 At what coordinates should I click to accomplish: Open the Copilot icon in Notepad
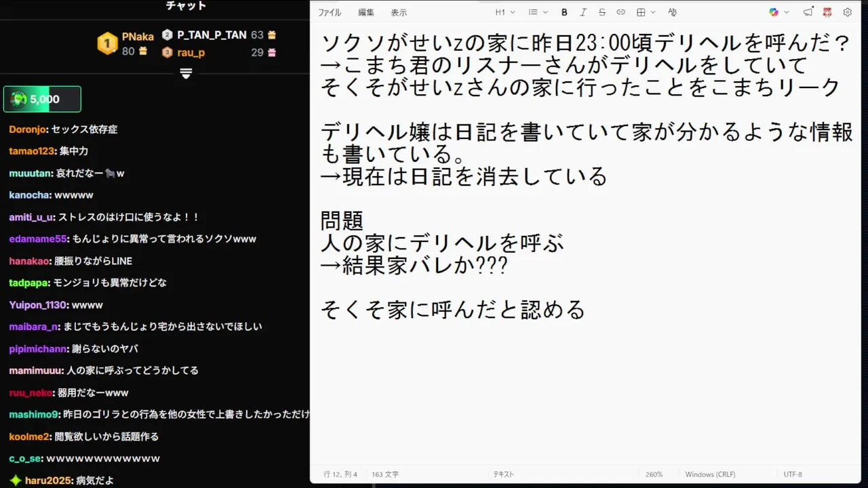774,12
